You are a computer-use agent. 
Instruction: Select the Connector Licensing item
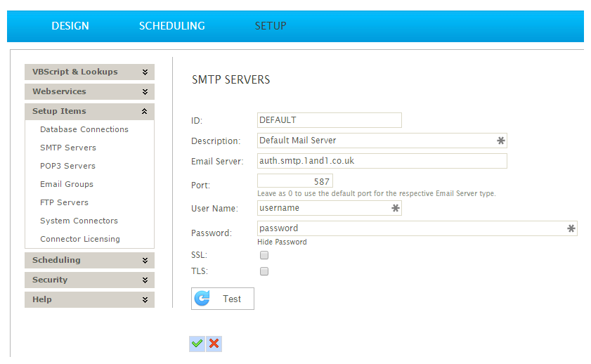coord(80,239)
